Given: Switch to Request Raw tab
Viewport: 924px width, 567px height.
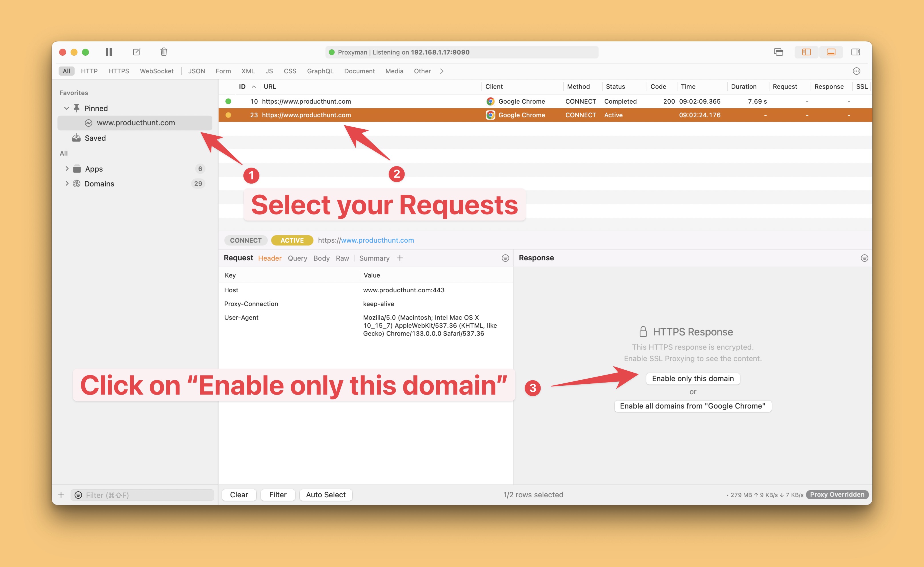Looking at the screenshot, I should pyautogui.click(x=342, y=258).
